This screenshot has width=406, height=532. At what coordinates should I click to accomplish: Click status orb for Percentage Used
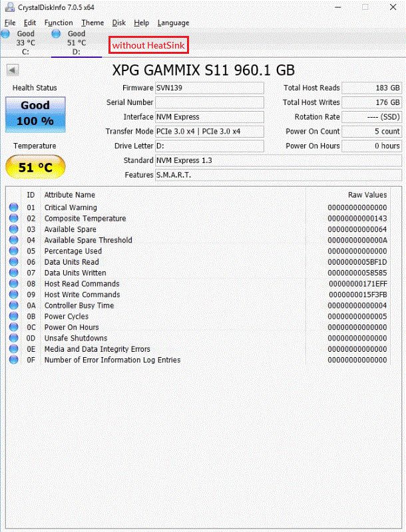click(13, 251)
